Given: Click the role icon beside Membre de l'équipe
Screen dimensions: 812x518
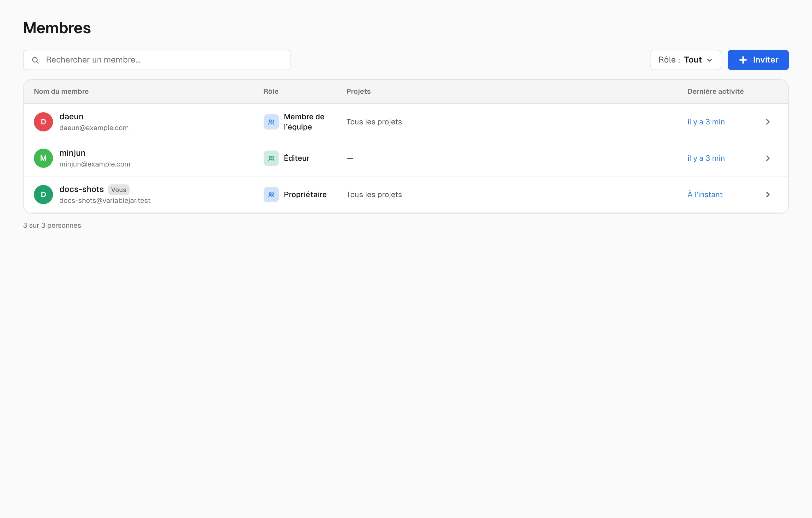Looking at the screenshot, I should tap(271, 122).
